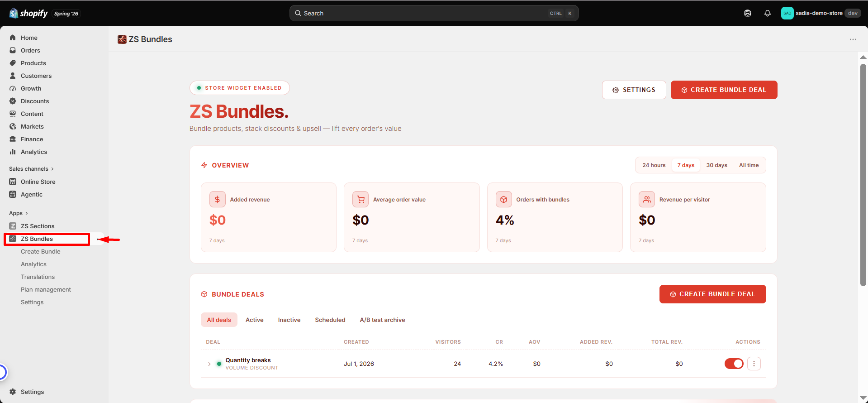This screenshot has width=868, height=403.
Task: Click the scrollbar up arrow
Action: (x=863, y=57)
